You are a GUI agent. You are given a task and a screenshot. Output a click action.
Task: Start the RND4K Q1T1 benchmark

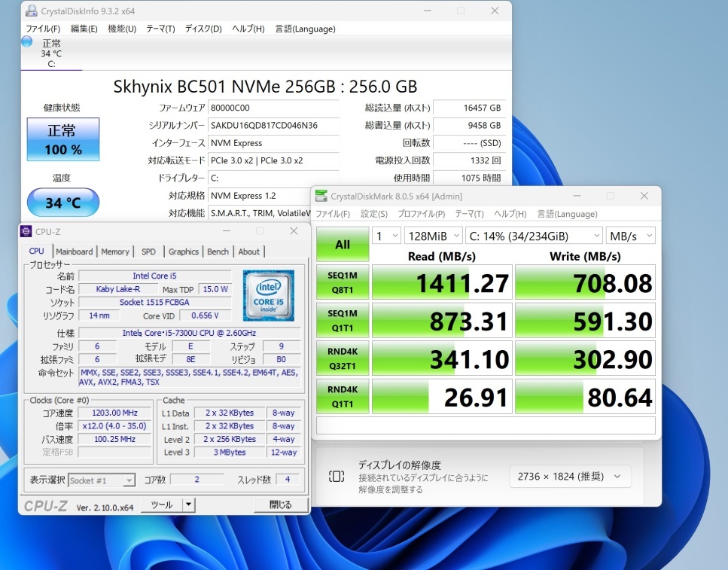click(x=343, y=396)
